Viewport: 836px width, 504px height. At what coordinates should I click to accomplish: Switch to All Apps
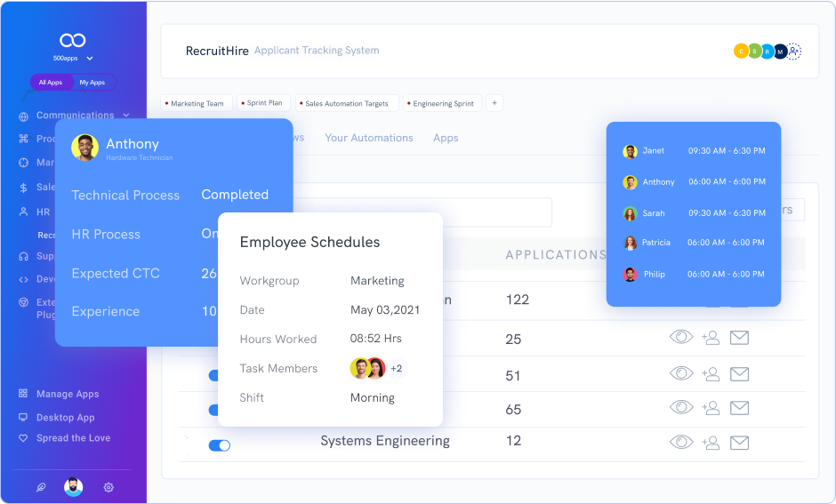point(51,82)
